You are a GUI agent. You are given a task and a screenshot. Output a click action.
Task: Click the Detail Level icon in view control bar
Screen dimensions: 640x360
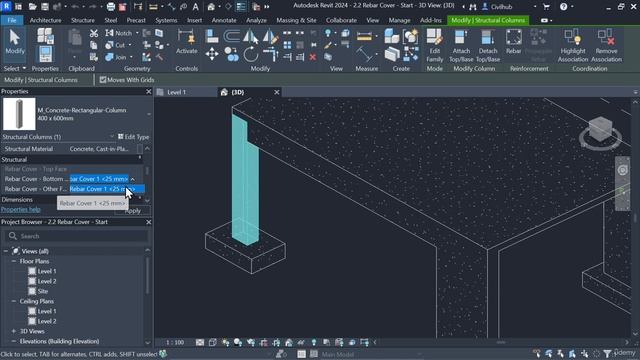coord(200,342)
